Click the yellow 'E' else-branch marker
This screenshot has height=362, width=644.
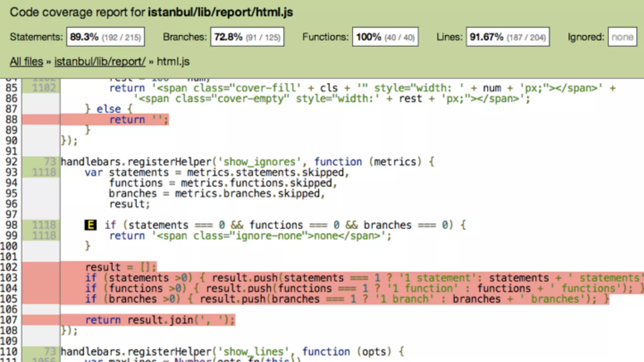(x=91, y=225)
